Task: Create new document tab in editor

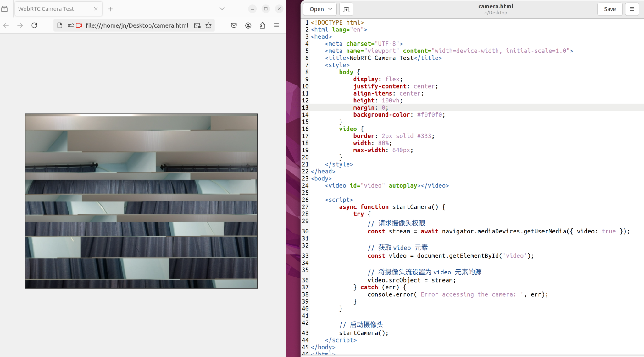Action: [x=346, y=9]
